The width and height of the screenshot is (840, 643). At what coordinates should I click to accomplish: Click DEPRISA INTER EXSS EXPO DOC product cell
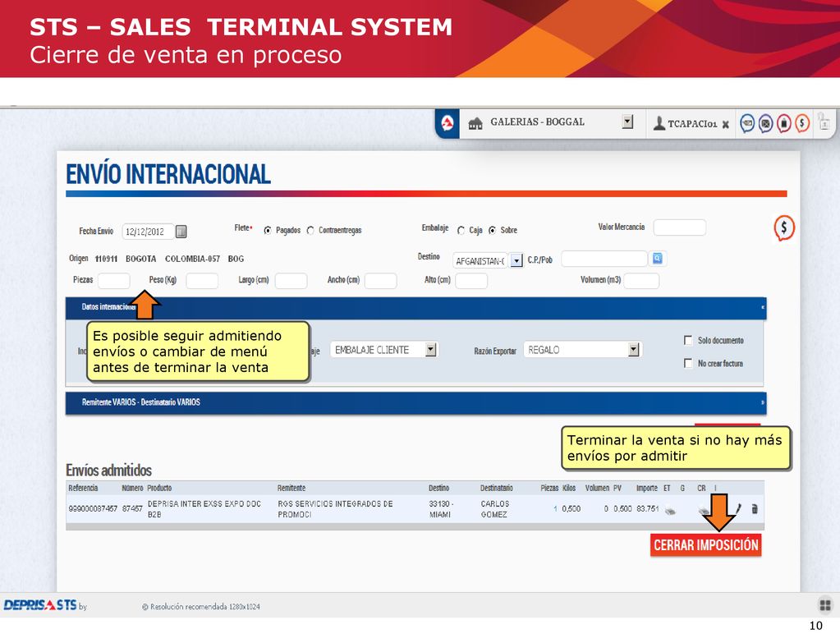[x=204, y=508]
